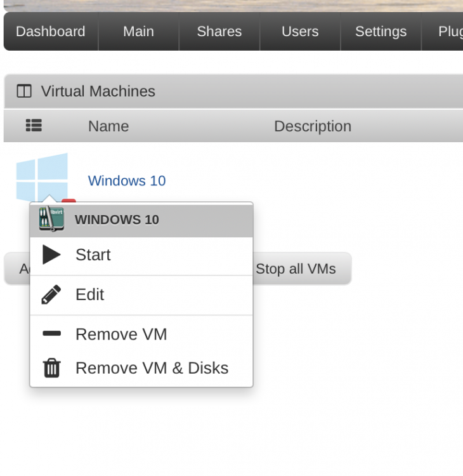Viewport: 463px width, 476px height.
Task: Click the Windows 10 VM logo icon
Action: [42, 178]
